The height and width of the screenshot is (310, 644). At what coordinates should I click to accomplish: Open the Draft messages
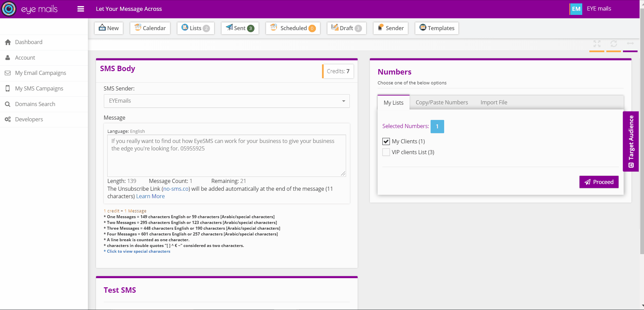point(346,28)
